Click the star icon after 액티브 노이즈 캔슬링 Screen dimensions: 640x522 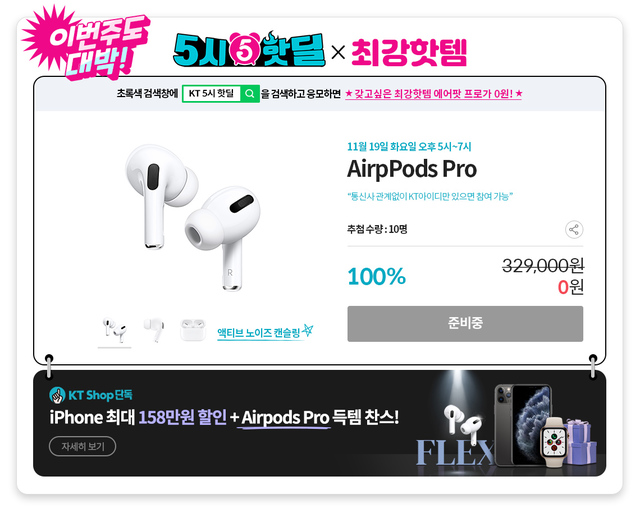click(308, 330)
